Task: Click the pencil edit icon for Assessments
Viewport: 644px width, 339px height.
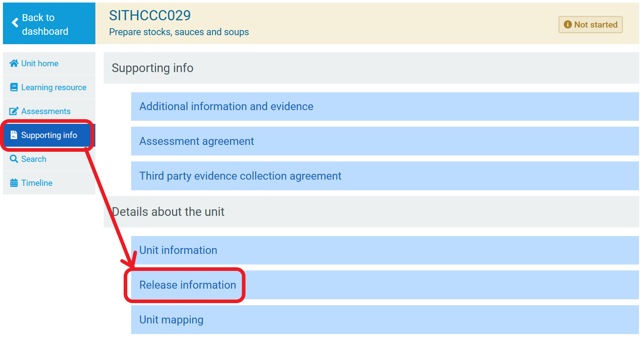Action: tap(14, 111)
